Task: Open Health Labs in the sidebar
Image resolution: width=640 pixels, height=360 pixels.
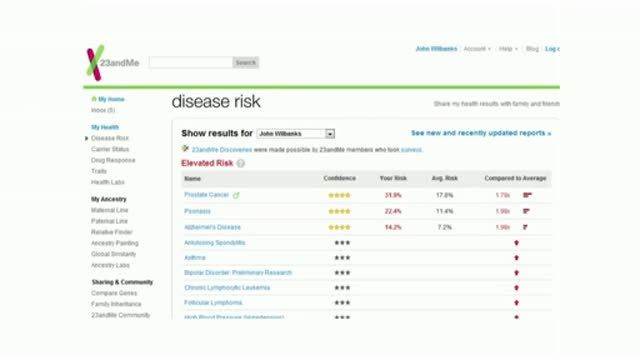Action: point(108,182)
